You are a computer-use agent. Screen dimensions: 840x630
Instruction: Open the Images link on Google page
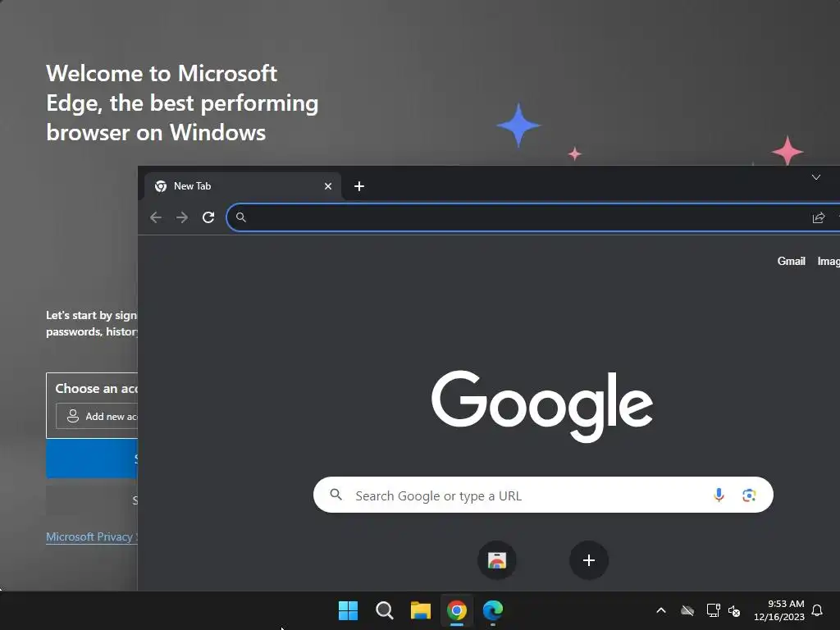pyautogui.click(x=829, y=262)
